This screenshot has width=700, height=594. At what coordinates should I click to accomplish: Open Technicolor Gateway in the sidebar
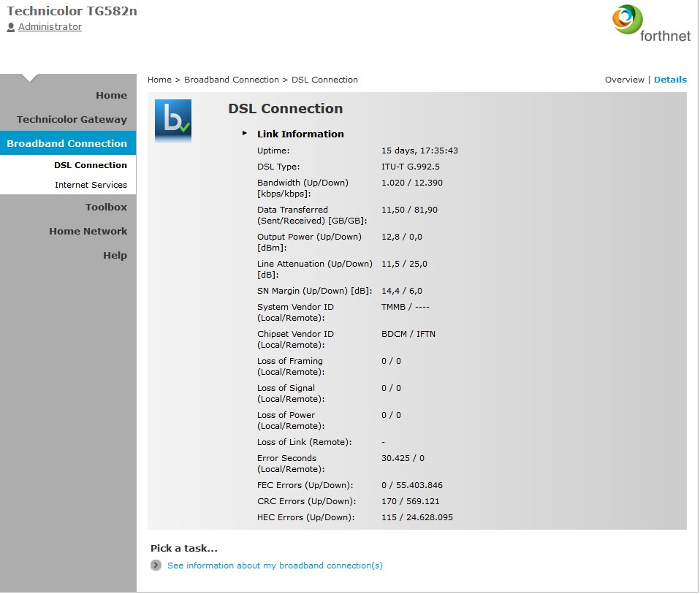point(72,120)
